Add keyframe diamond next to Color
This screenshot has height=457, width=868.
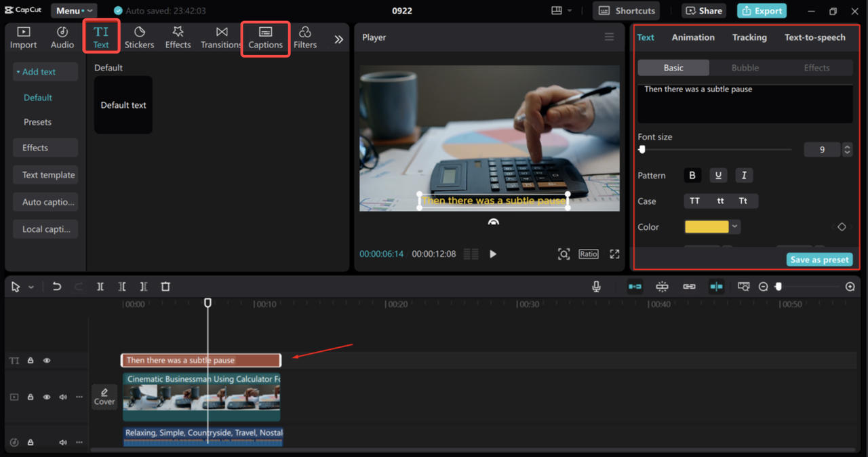842,227
